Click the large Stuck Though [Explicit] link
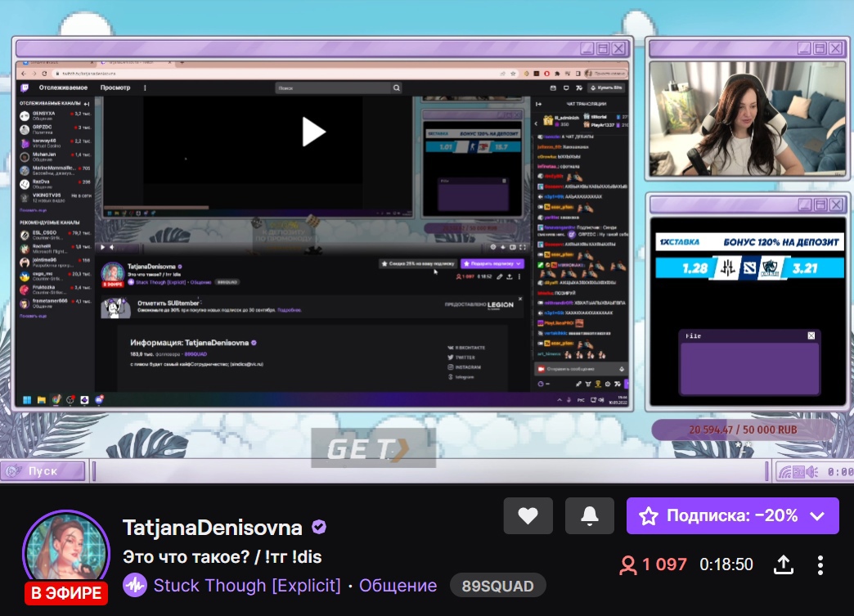This screenshot has width=854, height=616. [247, 586]
